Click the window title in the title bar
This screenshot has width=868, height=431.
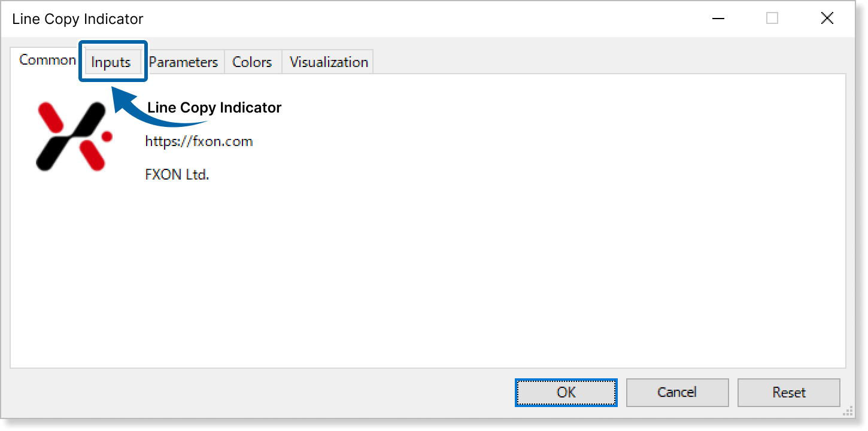78,19
